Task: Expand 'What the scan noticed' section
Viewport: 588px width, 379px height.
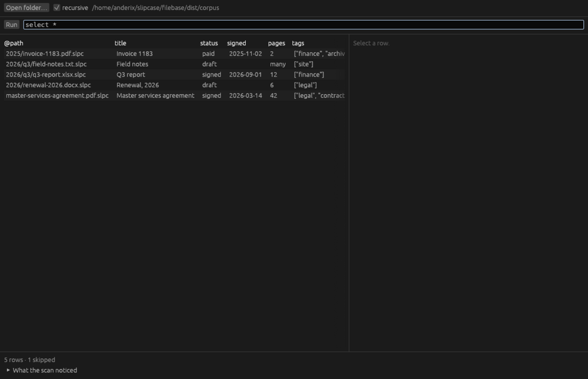Action: pos(42,370)
